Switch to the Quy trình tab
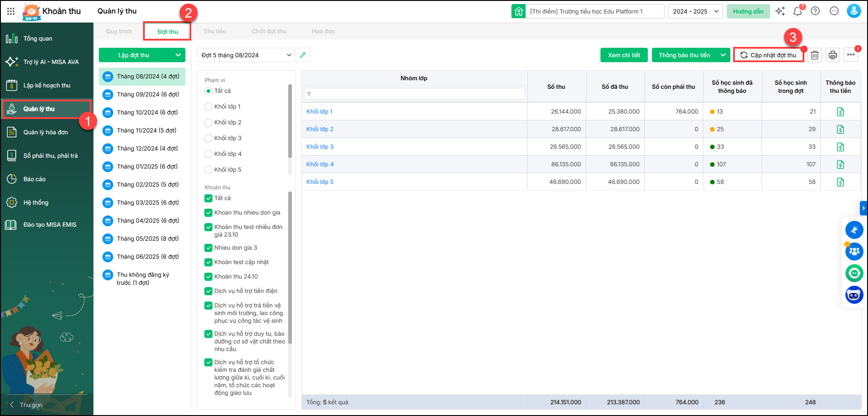Screen dimensions: 868x416 pyautogui.click(x=119, y=32)
